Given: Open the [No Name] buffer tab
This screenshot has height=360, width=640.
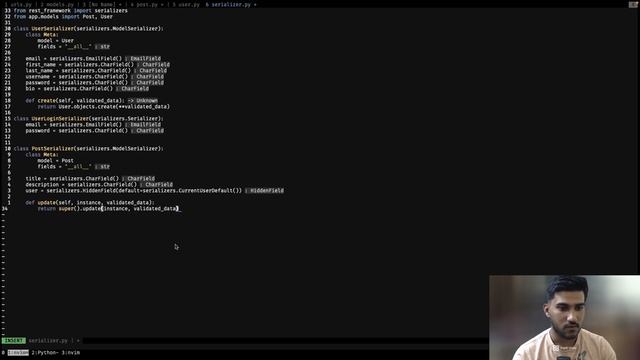Looking at the screenshot, I should pos(102,4).
